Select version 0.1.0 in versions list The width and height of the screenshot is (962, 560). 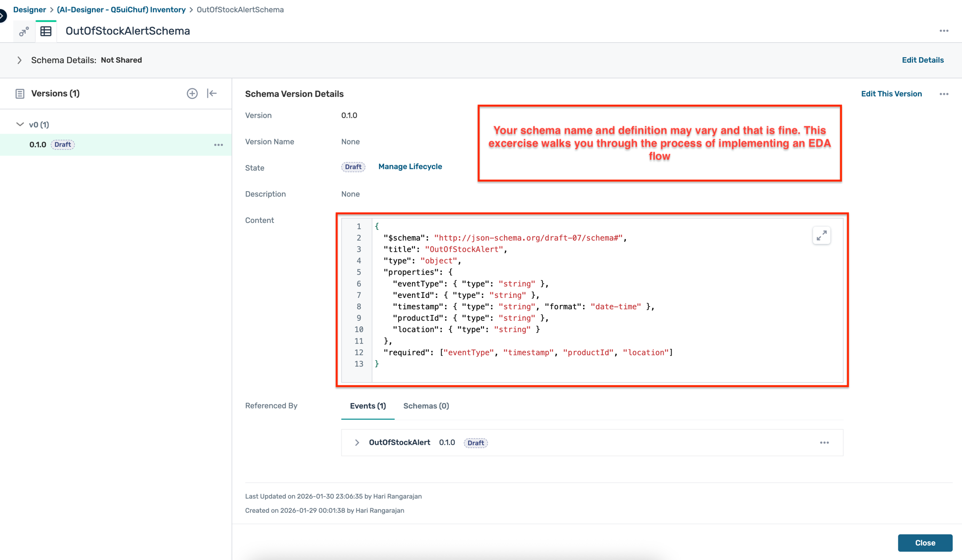pos(38,144)
